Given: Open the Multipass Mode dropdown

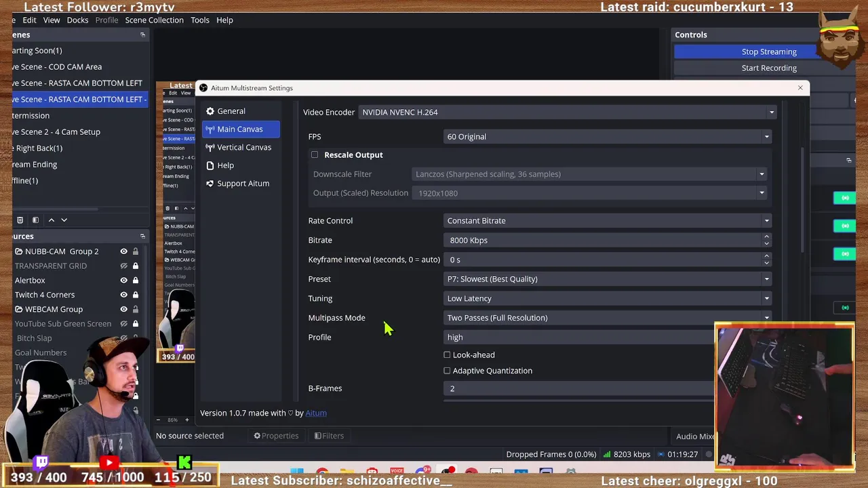Looking at the screenshot, I should click(608, 317).
